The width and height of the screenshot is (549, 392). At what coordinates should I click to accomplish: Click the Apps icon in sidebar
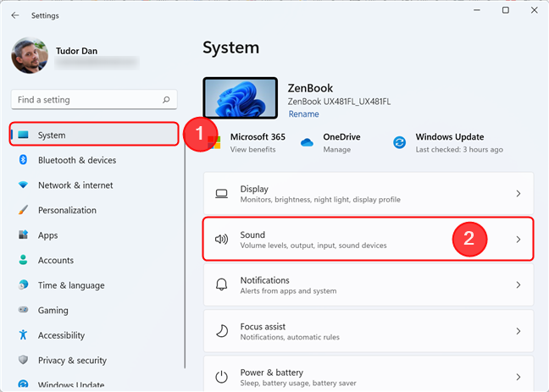click(23, 235)
